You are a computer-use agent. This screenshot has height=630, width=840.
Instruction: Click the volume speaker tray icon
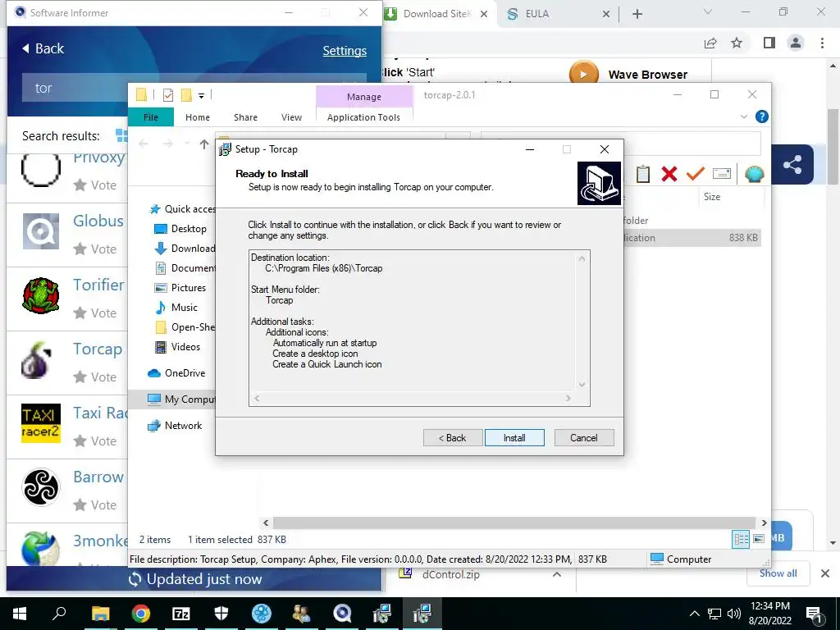tap(734, 614)
